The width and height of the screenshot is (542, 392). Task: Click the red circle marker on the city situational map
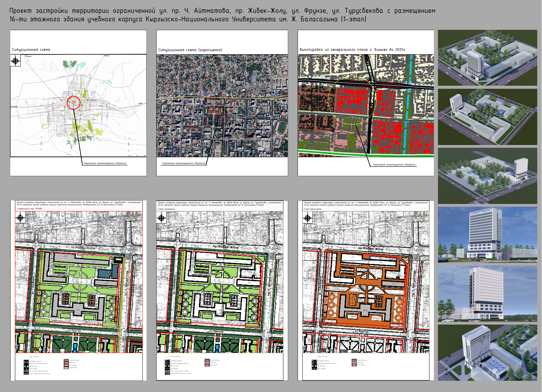(73, 102)
